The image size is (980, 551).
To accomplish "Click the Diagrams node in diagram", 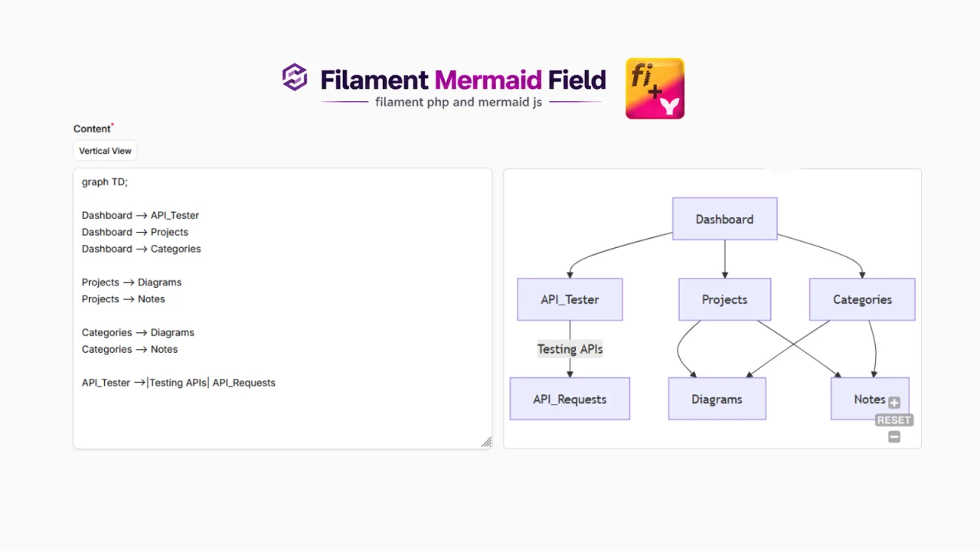I will [717, 399].
